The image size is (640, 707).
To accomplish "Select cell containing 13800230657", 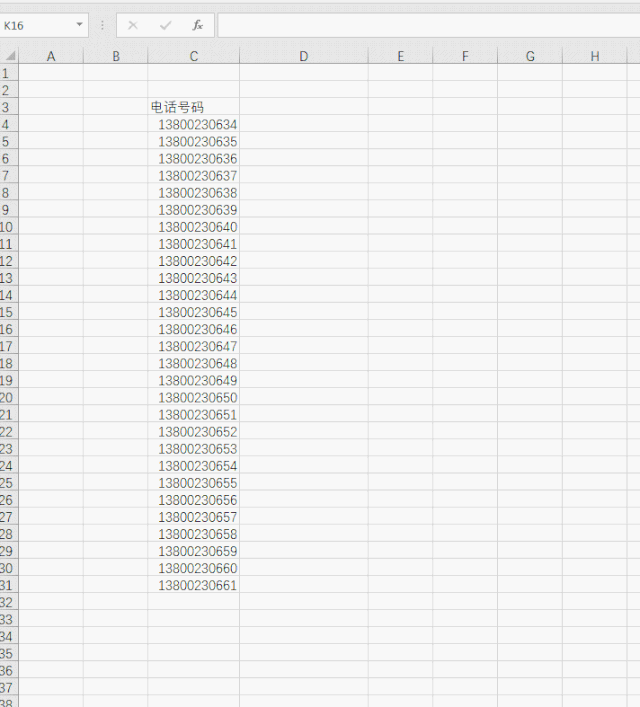I will tap(193, 517).
